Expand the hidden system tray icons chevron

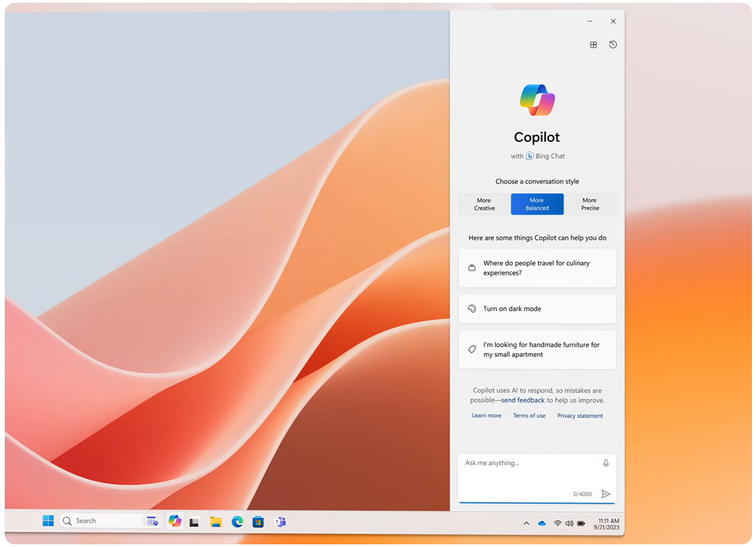tap(526, 523)
